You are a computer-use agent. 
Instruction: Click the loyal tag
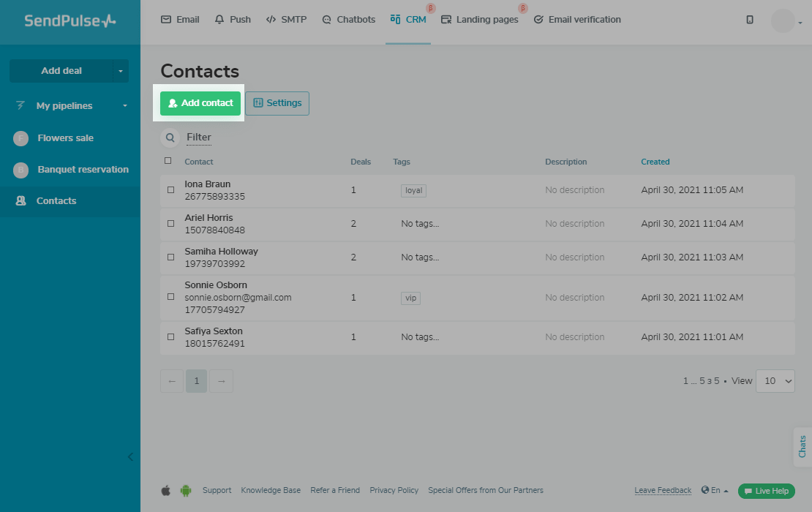[x=414, y=190]
